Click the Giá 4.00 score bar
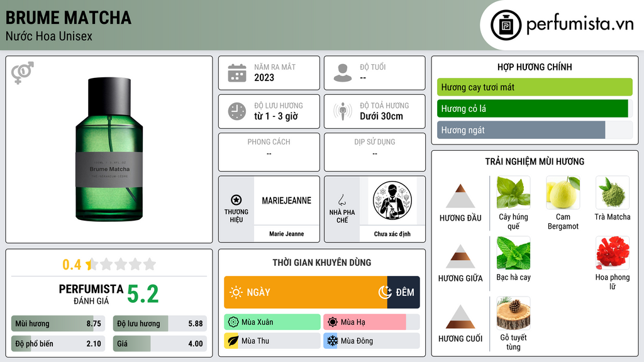Screen dimensions: 644x362 coord(160,344)
